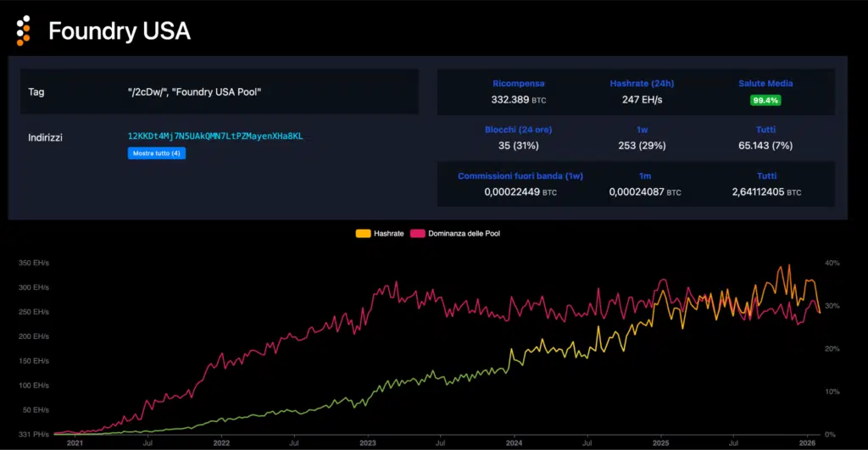This screenshot has width=868, height=450.
Task: Click the 1m label above 0,00024087 BTC
Action: (x=643, y=176)
